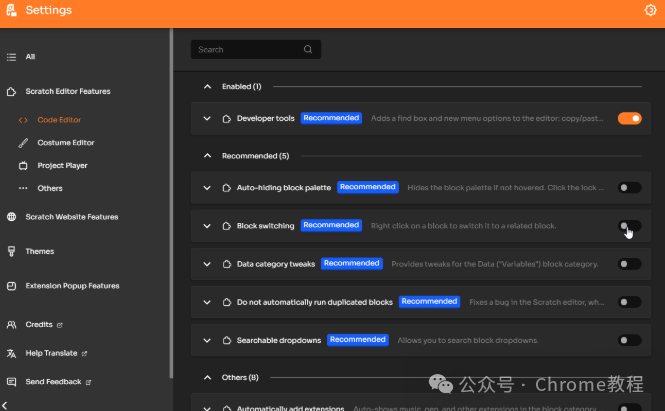The image size is (665, 411).
Task: Focus the Search input field
Action: 256,50
